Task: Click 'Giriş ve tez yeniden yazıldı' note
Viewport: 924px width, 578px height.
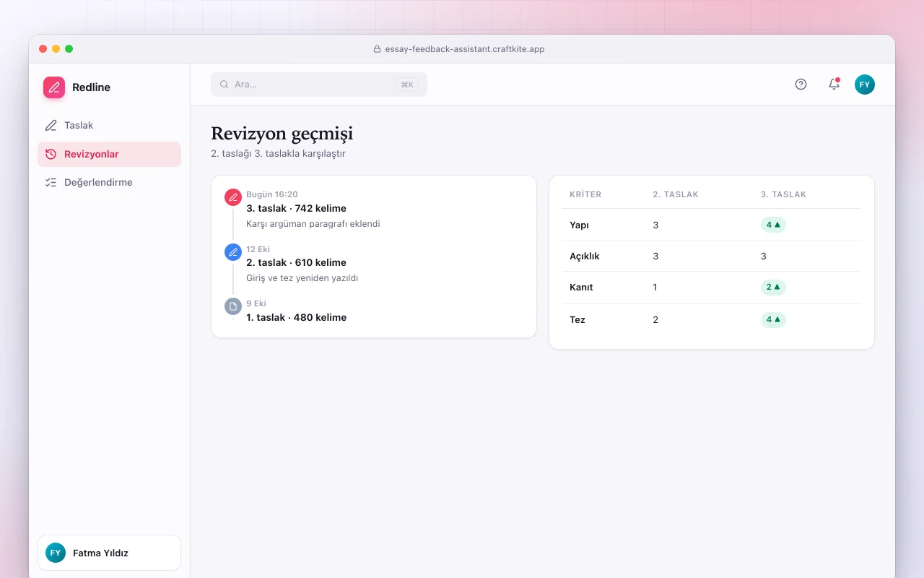Action: pyautogui.click(x=302, y=278)
